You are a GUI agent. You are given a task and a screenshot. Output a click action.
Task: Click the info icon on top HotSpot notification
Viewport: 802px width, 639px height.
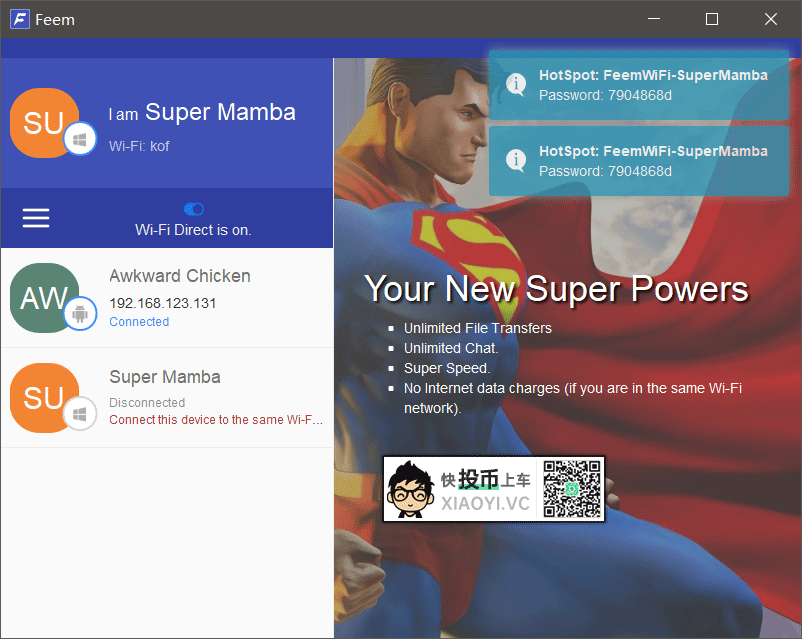click(516, 83)
